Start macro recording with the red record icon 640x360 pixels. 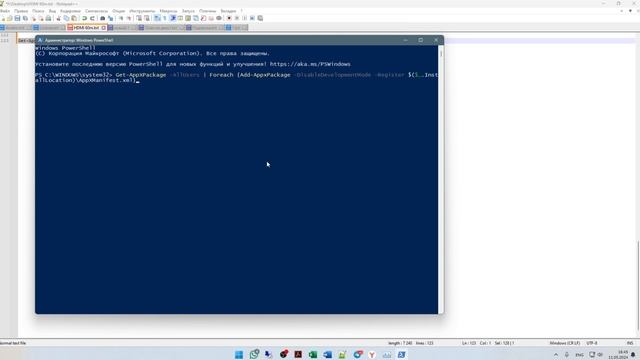229,18
